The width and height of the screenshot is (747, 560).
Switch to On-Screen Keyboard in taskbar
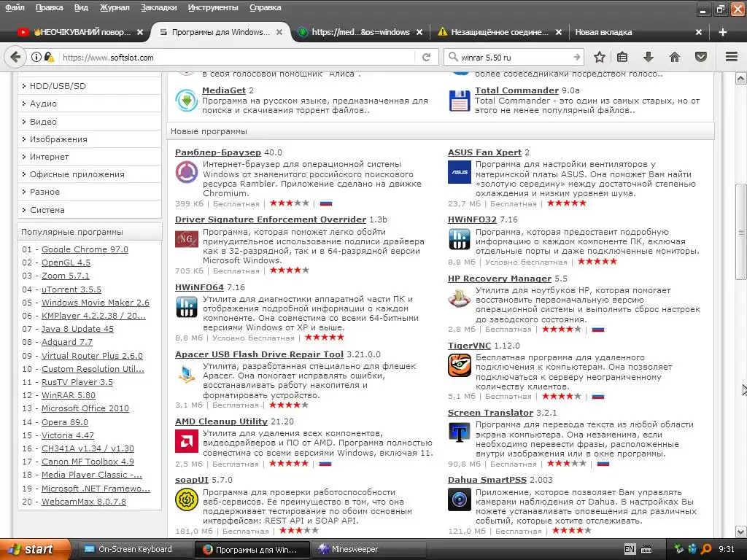[x=134, y=550]
